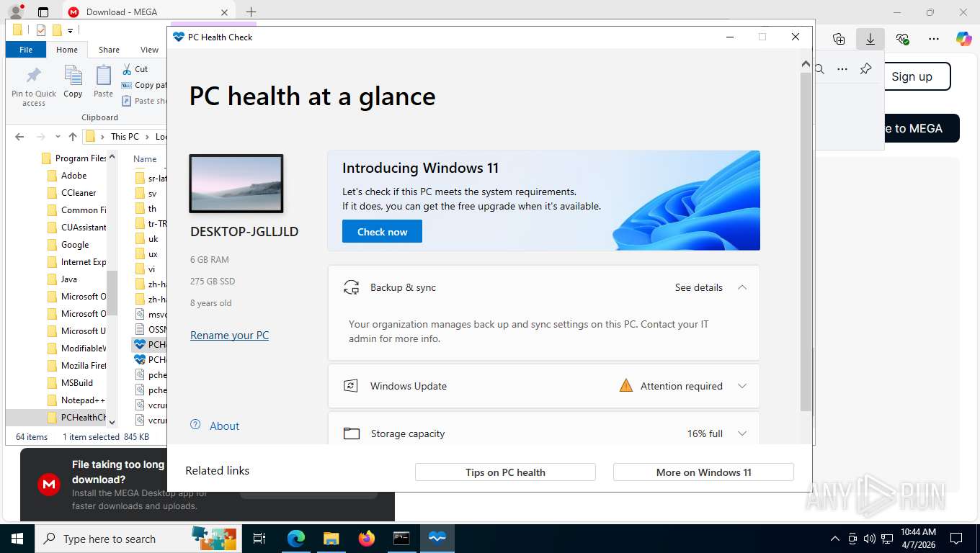Image resolution: width=980 pixels, height=553 pixels.
Task: Expand the Windows Update section
Action: tap(742, 386)
